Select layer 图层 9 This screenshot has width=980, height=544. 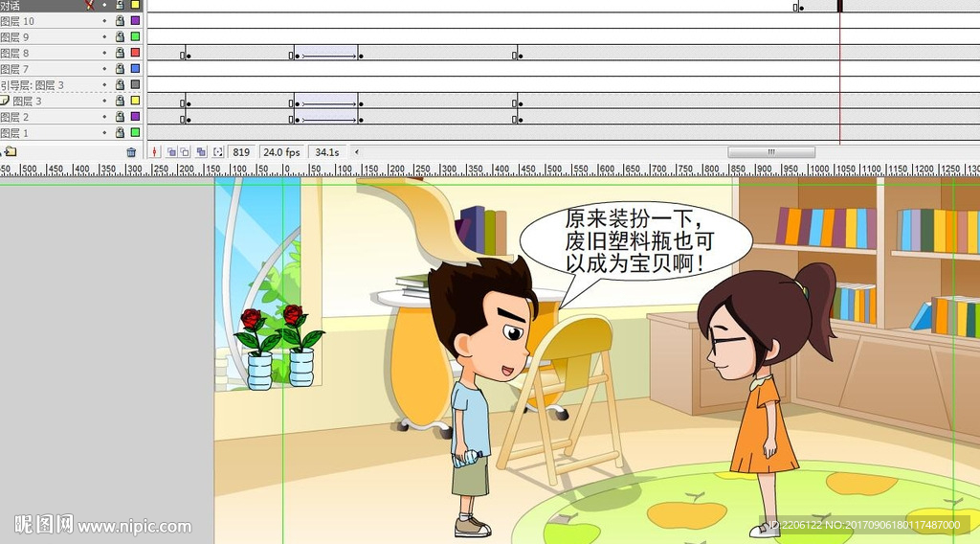(14, 37)
